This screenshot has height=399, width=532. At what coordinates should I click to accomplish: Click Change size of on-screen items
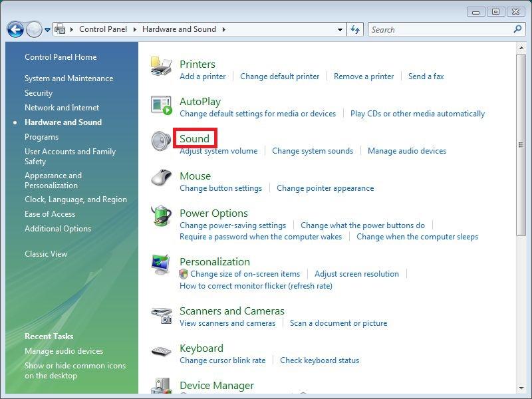pyautogui.click(x=245, y=274)
